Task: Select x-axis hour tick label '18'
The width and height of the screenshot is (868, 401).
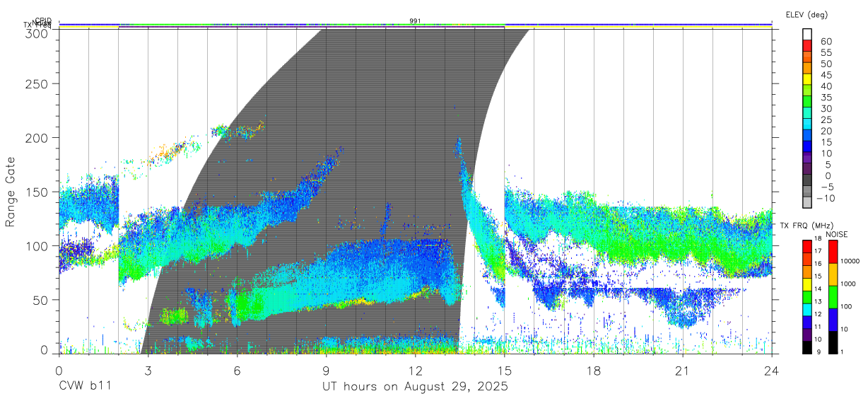Action: point(594,371)
